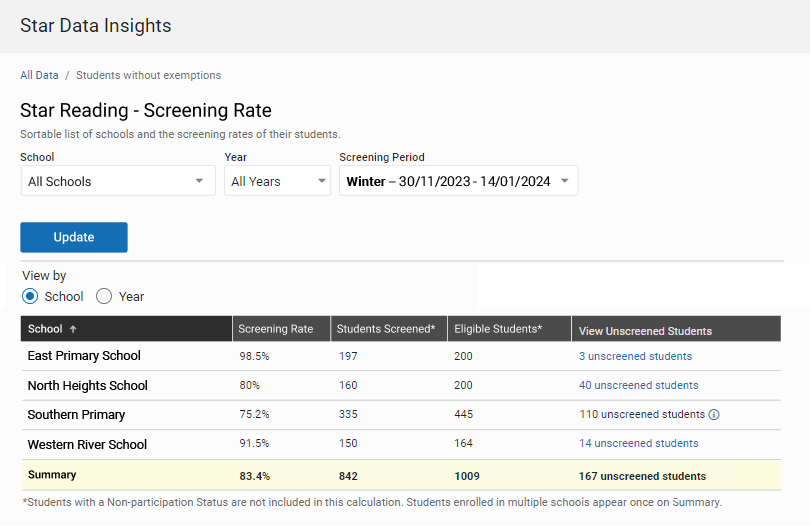The height and width of the screenshot is (528, 810).
Task: Select North Heights School row name
Action: (x=88, y=385)
